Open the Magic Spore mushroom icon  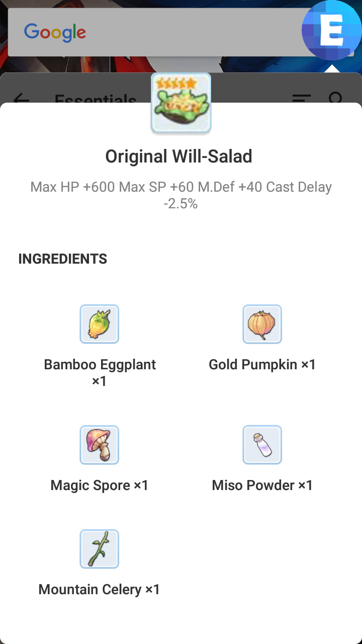[x=100, y=445]
